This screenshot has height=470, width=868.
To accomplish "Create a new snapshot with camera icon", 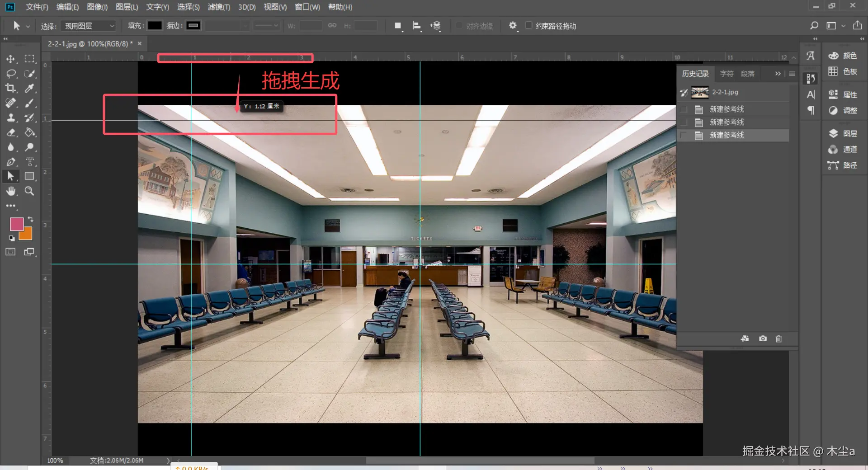I will point(763,338).
